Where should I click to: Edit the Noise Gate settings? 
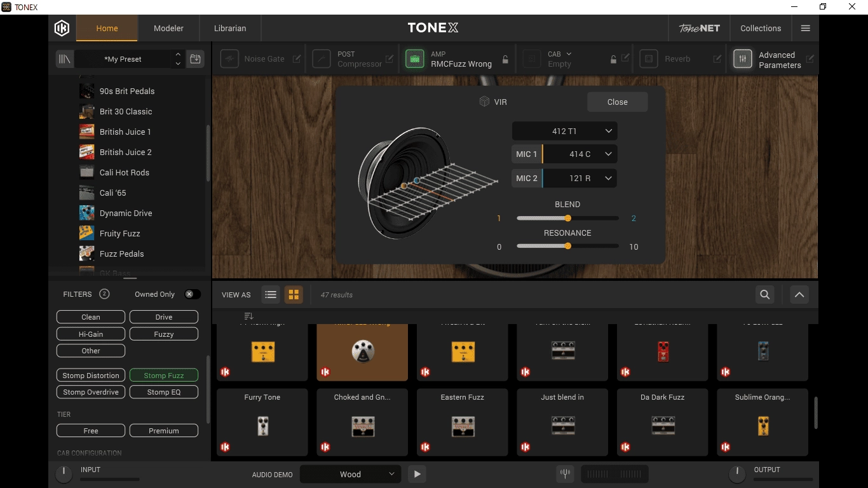click(x=297, y=59)
